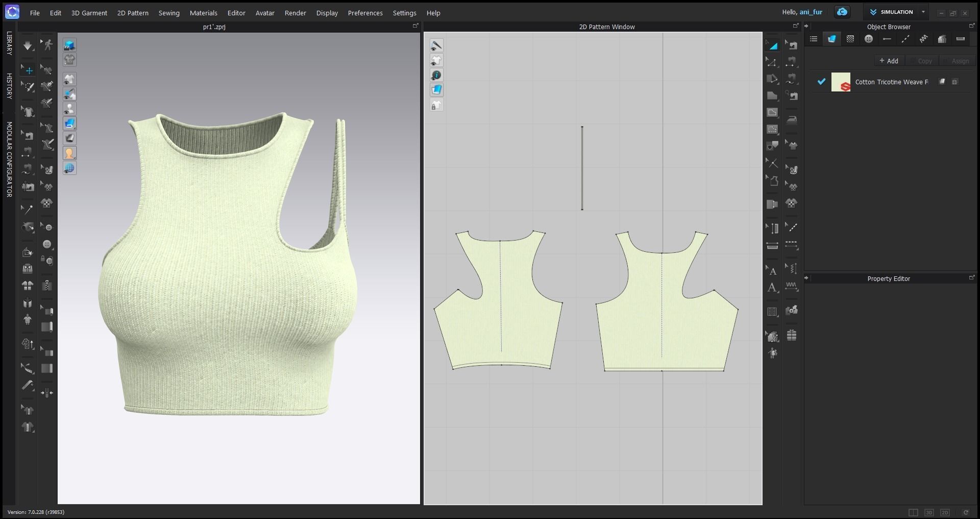Open the Puckering tab in Object Browser

click(923, 39)
